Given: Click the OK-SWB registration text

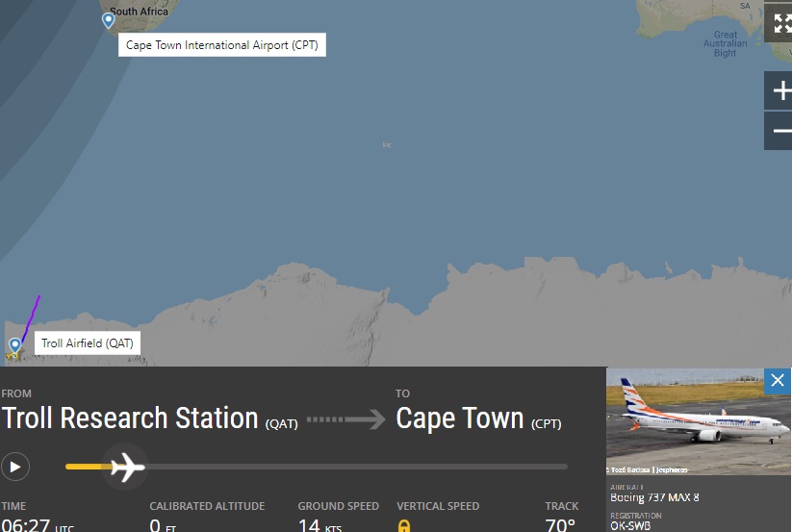Looking at the screenshot, I should point(630,526).
